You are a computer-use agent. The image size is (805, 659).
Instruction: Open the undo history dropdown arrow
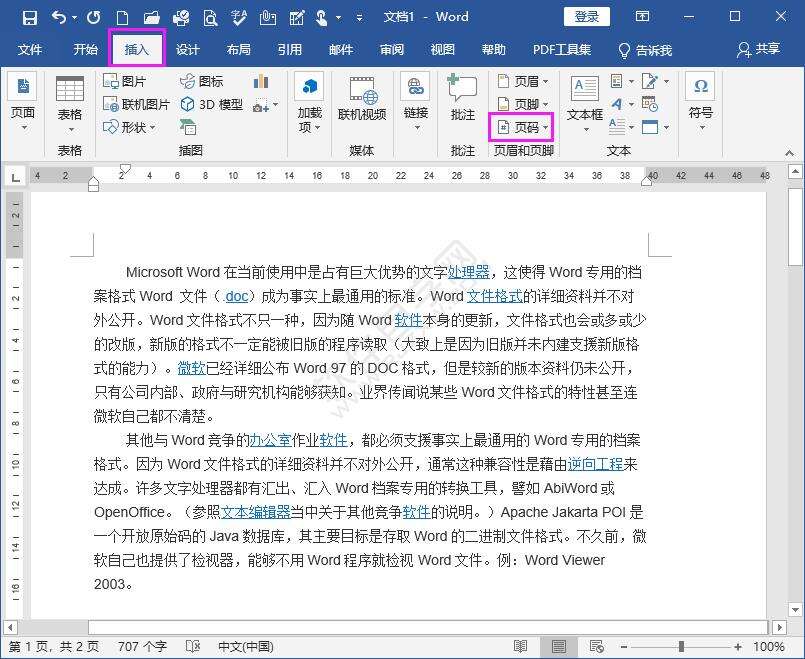[74, 18]
